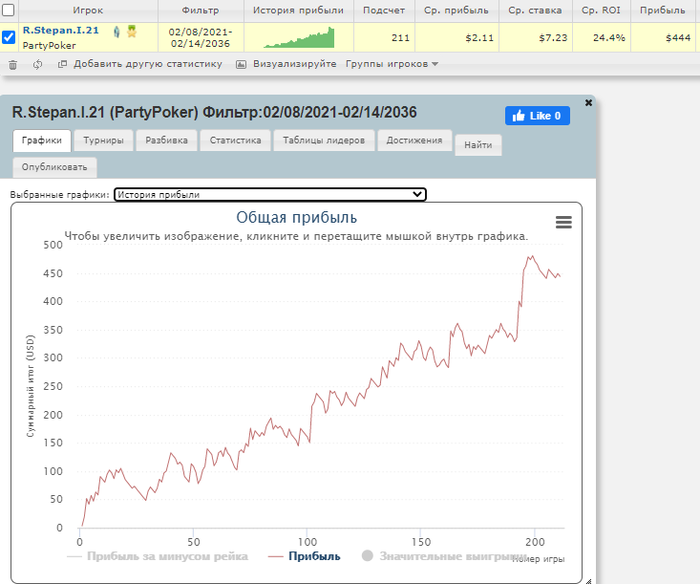Switch to the Графики tab
The image size is (700, 584).
click(x=42, y=140)
